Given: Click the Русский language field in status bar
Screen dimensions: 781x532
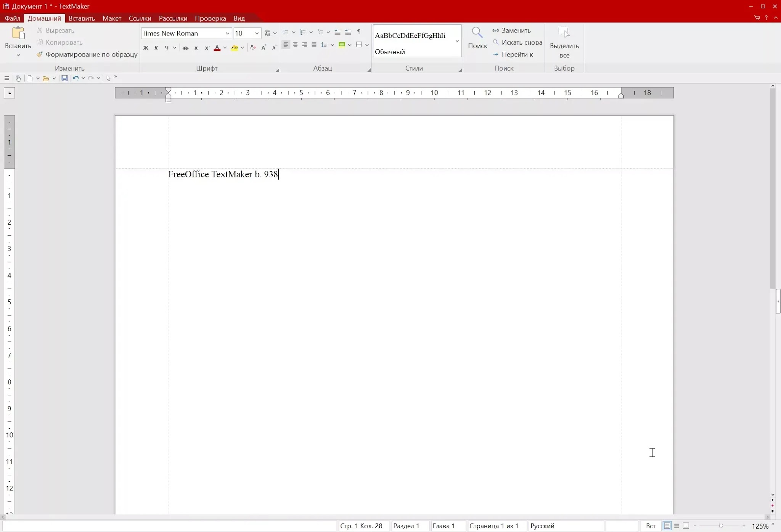Looking at the screenshot, I should point(542,526).
